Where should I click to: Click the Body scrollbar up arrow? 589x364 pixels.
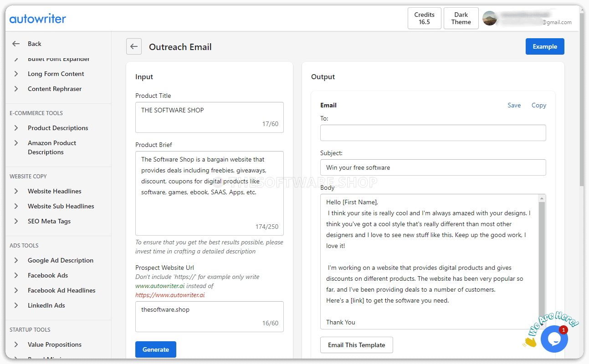[x=542, y=198]
